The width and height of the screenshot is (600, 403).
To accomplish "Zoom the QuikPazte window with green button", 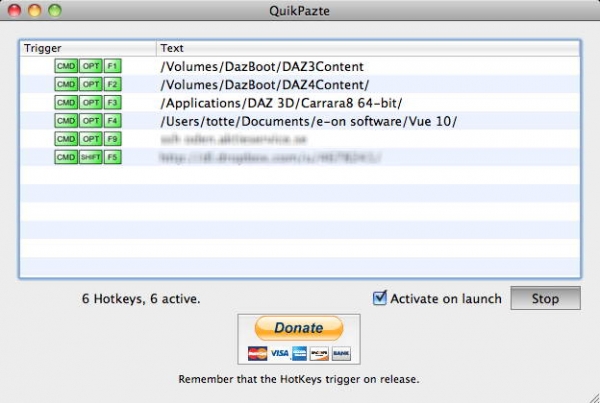I will pyautogui.click(x=55, y=10).
